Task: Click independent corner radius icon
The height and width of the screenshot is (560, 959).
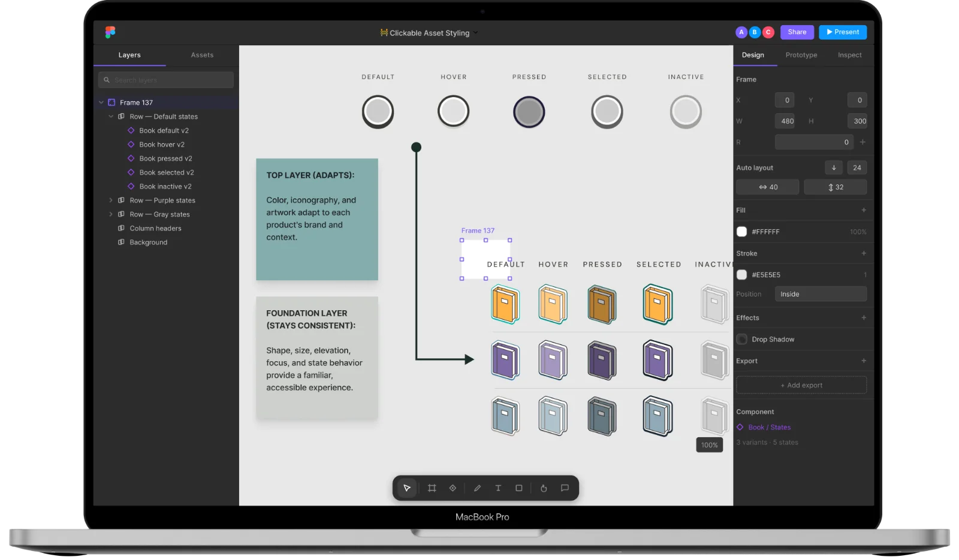Action: coord(863,142)
